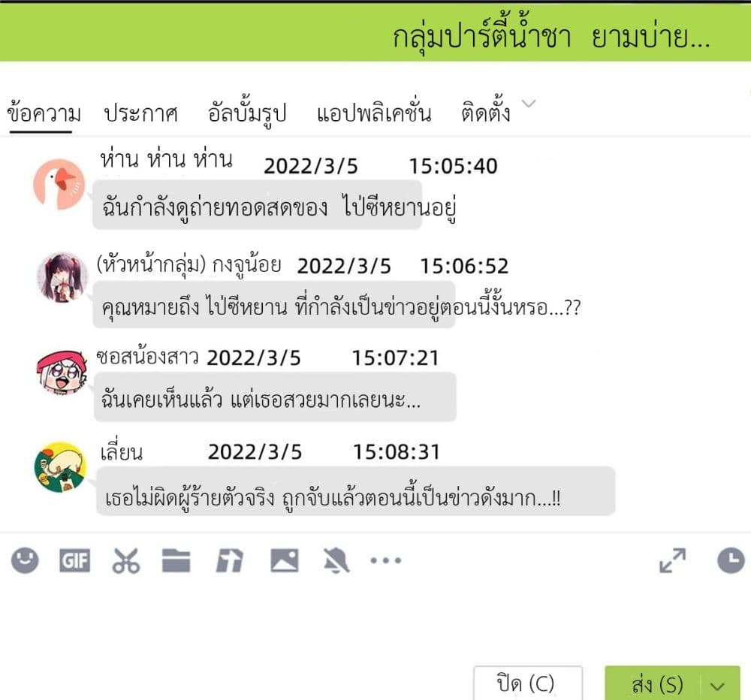Image resolution: width=751 pixels, height=700 pixels.
Task: Open the แอปพลิเคชั่น tab
Action: point(374,113)
